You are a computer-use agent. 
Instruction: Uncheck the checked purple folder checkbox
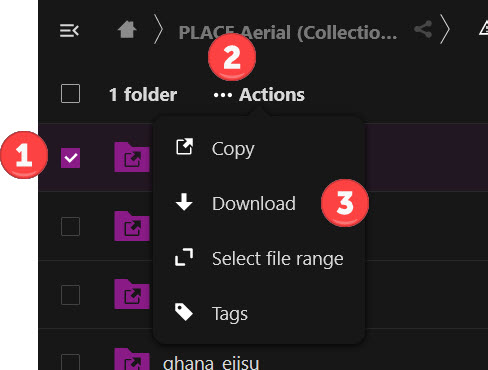click(70, 158)
